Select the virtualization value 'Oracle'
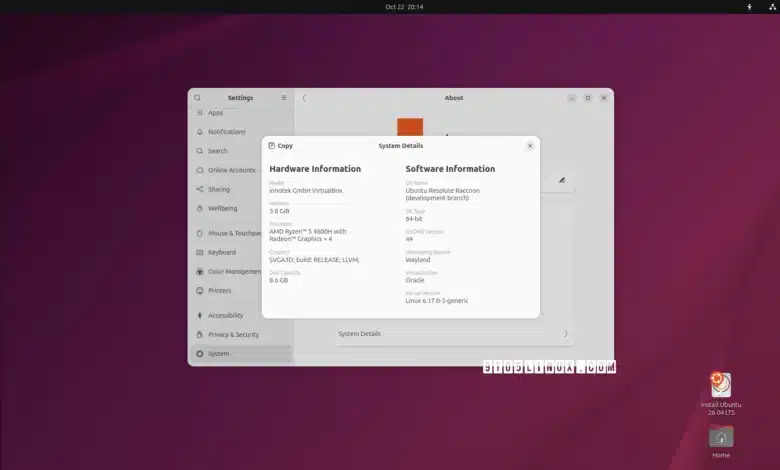780x470 pixels. 415,280
